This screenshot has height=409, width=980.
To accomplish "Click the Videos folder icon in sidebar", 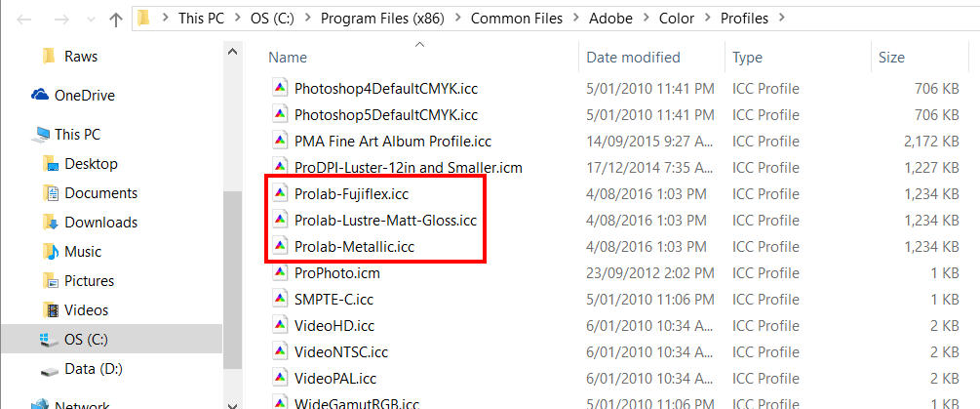I will tap(51, 310).
